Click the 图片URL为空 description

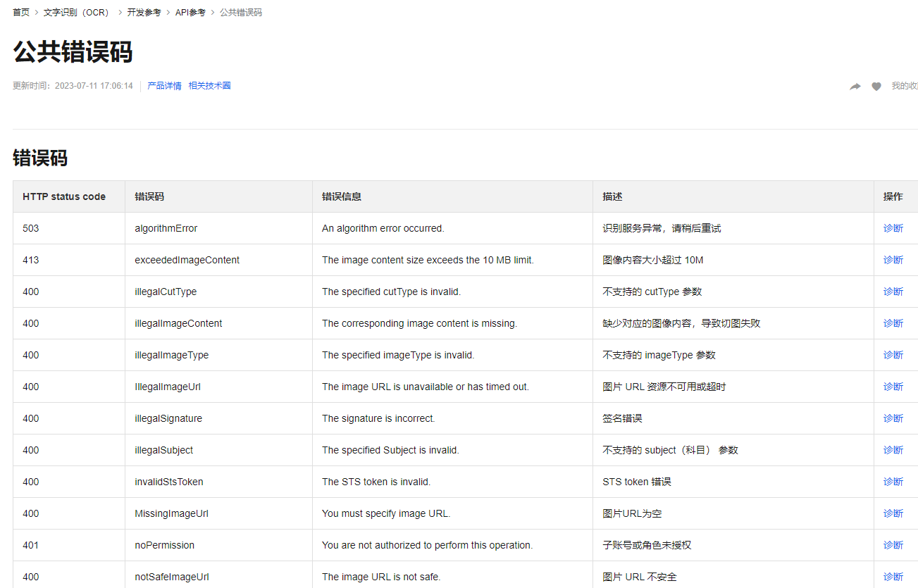632,513
